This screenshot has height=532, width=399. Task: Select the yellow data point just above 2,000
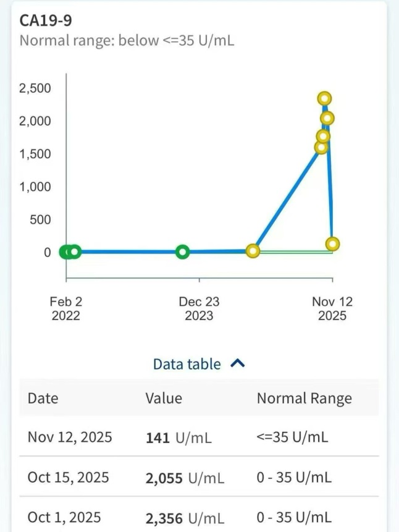click(x=327, y=118)
